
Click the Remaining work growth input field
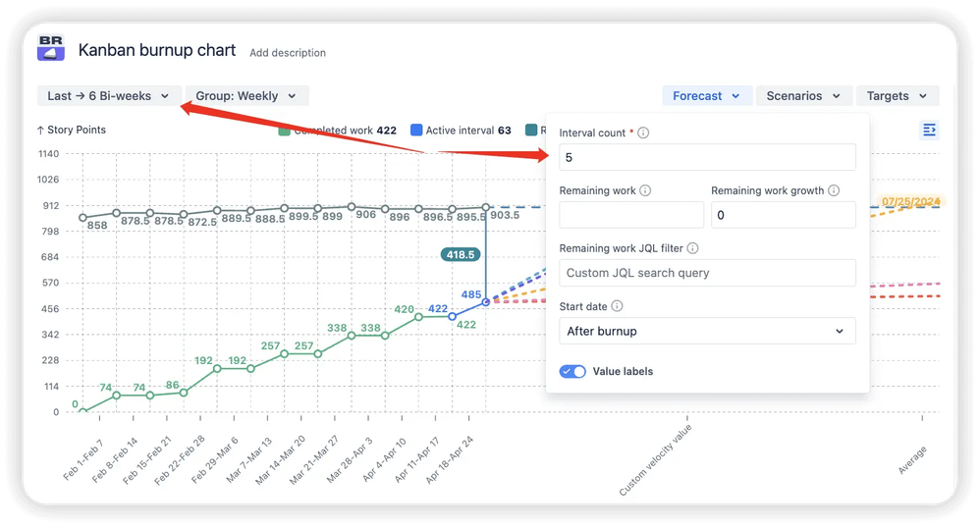pos(784,215)
